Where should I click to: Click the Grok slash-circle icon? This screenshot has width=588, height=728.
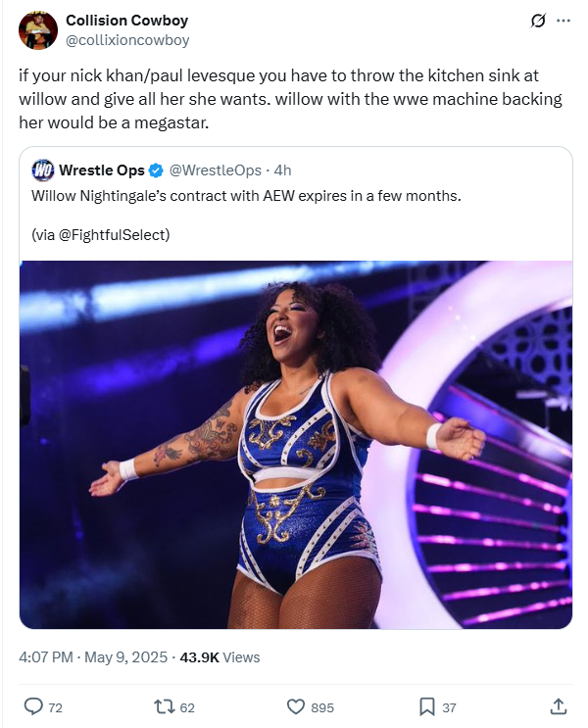[x=538, y=21]
